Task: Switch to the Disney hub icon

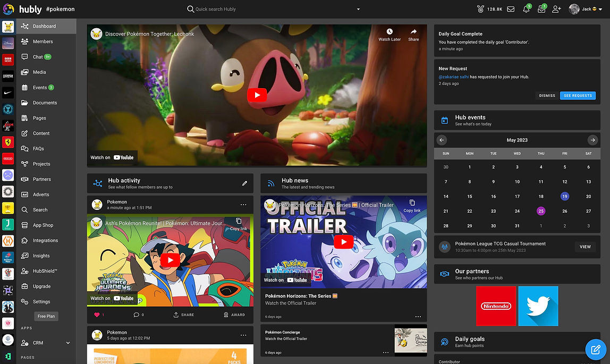Action: pos(8,43)
